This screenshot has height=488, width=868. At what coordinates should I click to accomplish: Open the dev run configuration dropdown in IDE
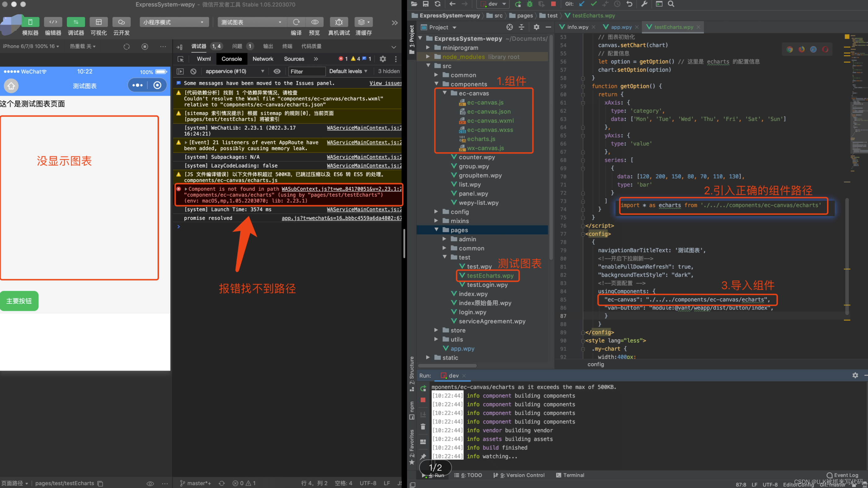[493, 4]
